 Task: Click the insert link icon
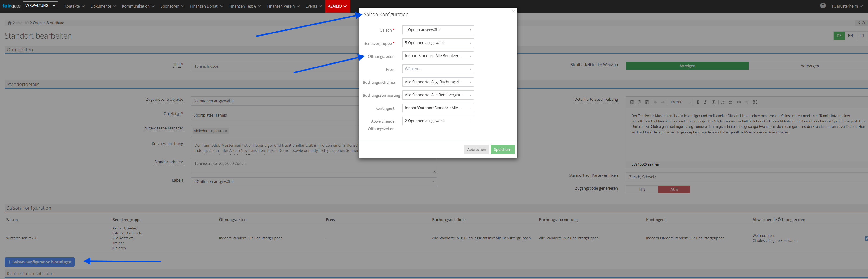pyautogui.click(x=739, y=102)
